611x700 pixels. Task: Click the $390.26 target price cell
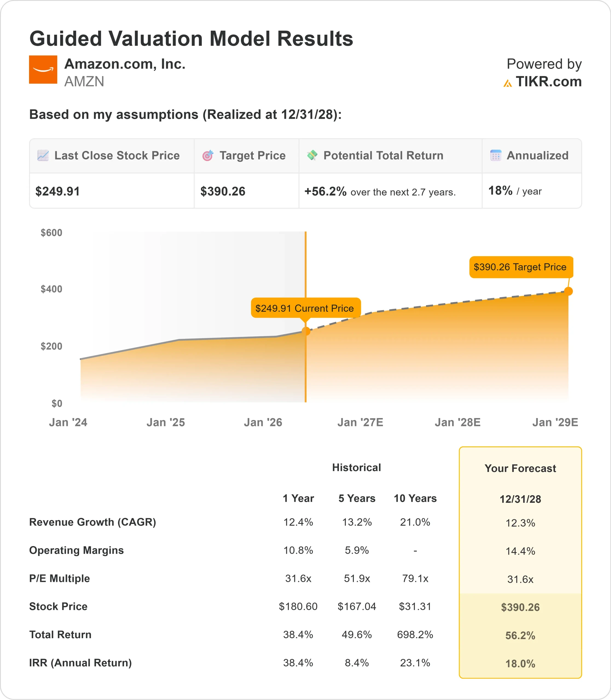tap(247, 191)
